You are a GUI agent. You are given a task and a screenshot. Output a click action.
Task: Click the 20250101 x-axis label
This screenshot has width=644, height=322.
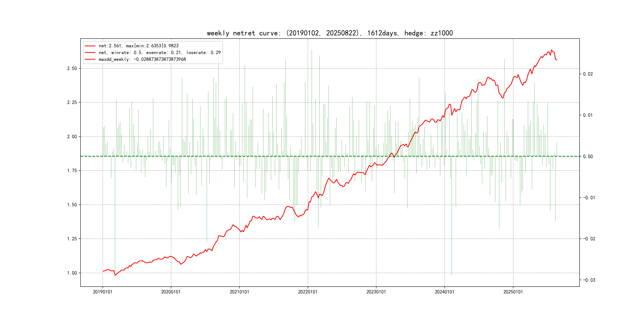(513, 292)
